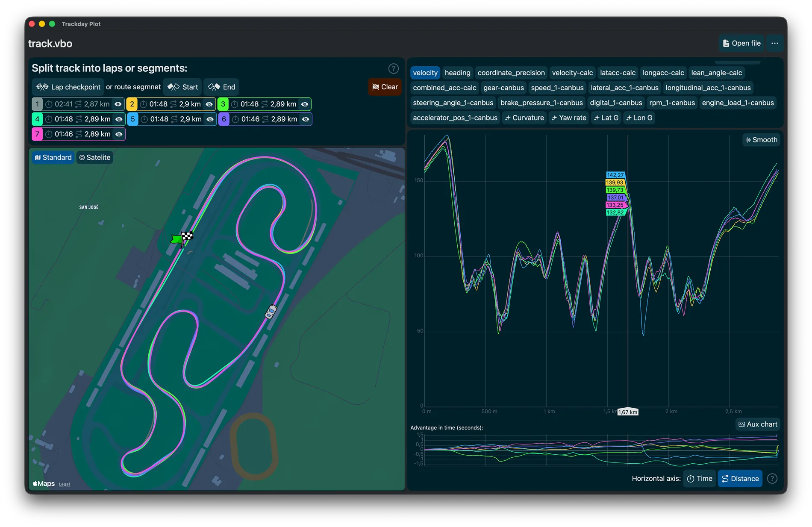Open the three-dot more options menu
Image resolution: width=812 pixels, height=527 pixels.
coord(774,43)
